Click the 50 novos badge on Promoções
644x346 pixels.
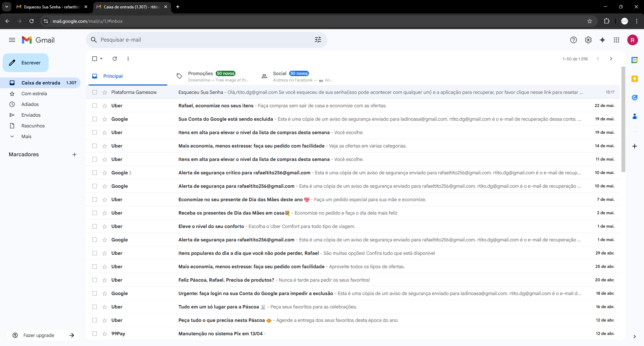(225, 73)
